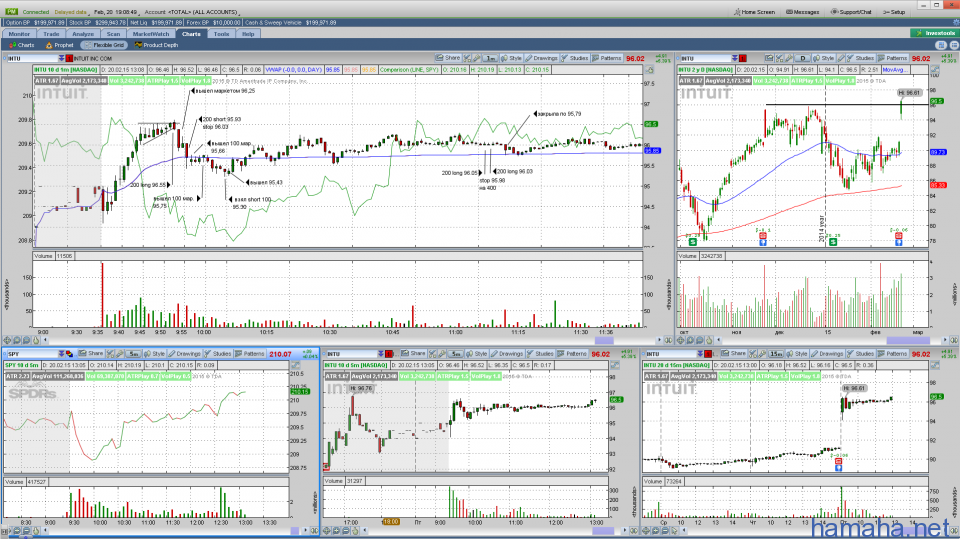Open symbol dropdown arrow in SPY chart
Image resolution: width=960 pixels, height=539 pixels.
[61, 354]
